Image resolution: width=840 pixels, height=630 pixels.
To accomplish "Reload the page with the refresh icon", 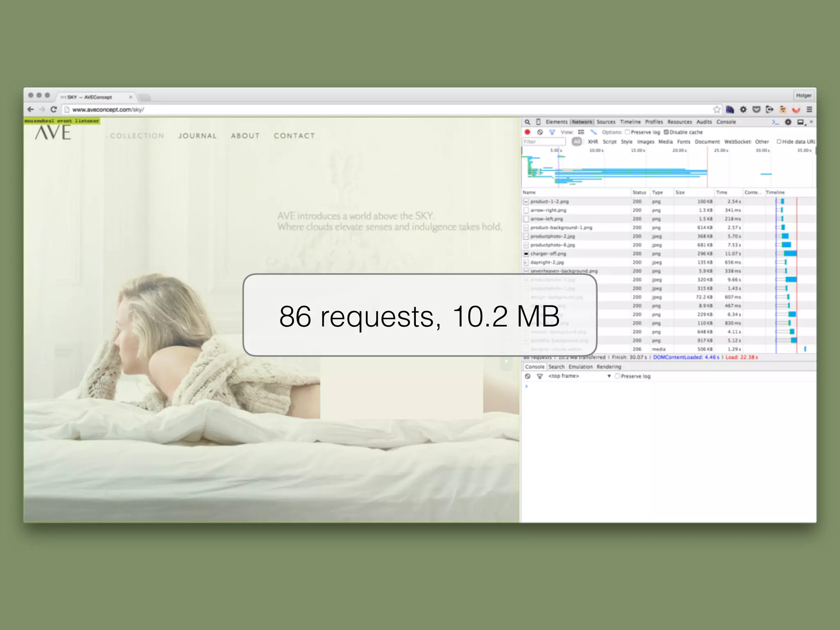I will pos(53,110).
